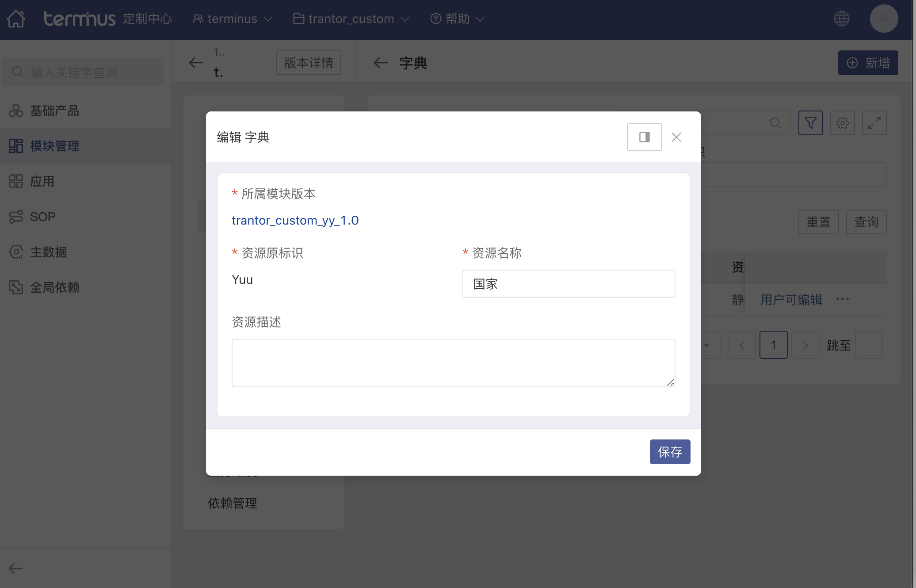Click the 资源名称 input field
Image resolution: width=916 pixels, height=588 pixels.
(569, 284)
